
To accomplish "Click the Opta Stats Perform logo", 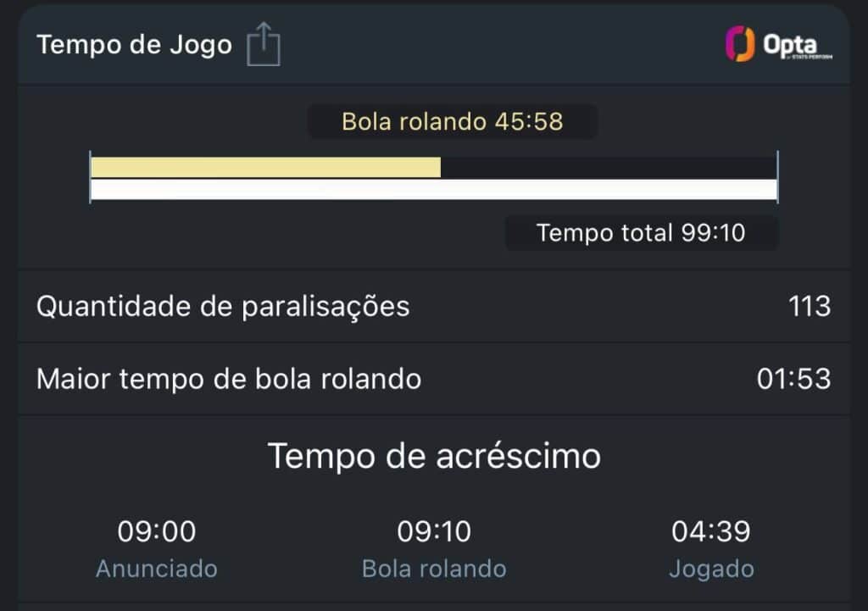I will 778,45.
